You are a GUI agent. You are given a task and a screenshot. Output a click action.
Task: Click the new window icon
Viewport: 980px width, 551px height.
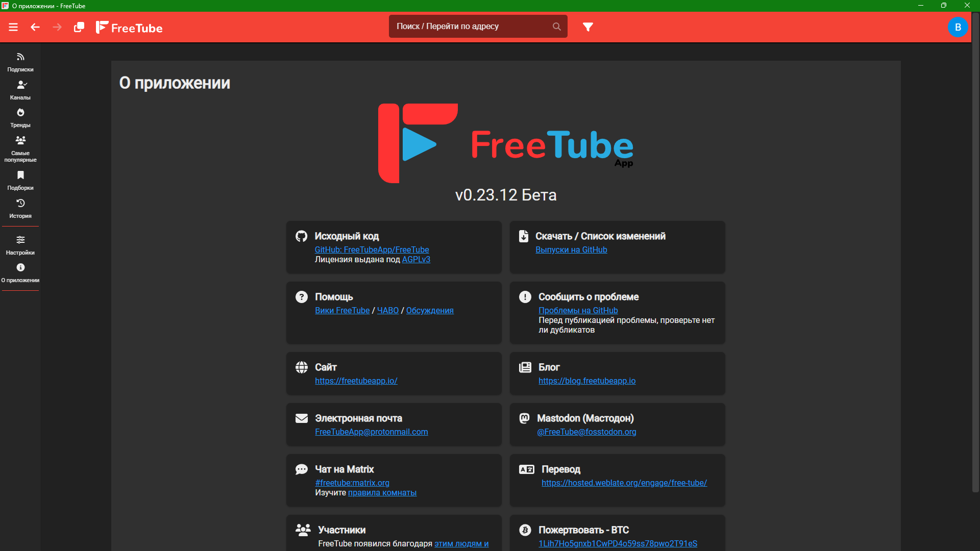[x=79, y=27]
